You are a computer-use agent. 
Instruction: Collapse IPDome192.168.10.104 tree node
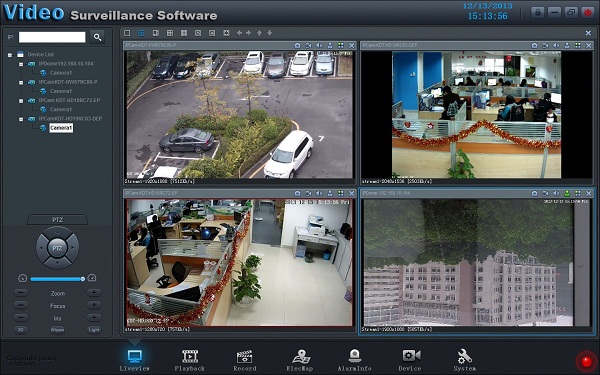click(21, 64)
